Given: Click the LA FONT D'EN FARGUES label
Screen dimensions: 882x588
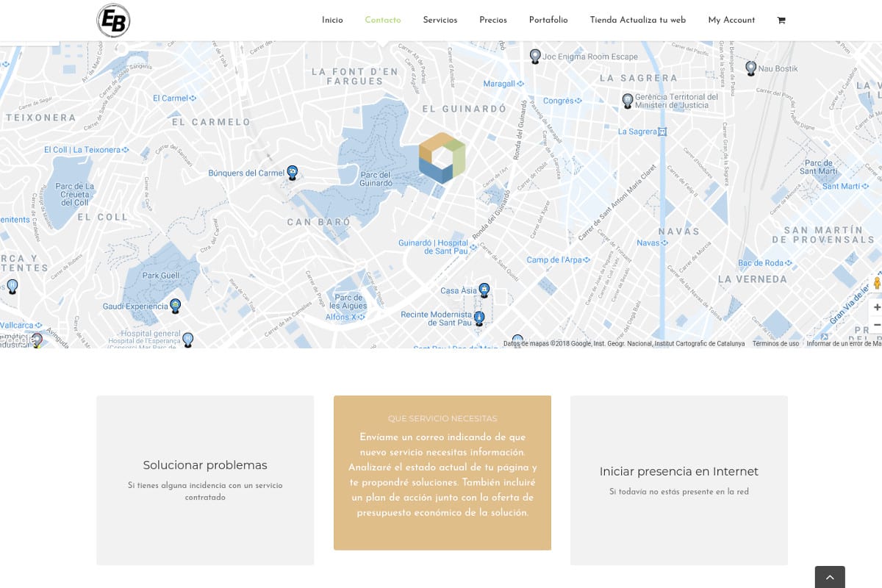Looking at the screenshot, I should tap(355, 76).
